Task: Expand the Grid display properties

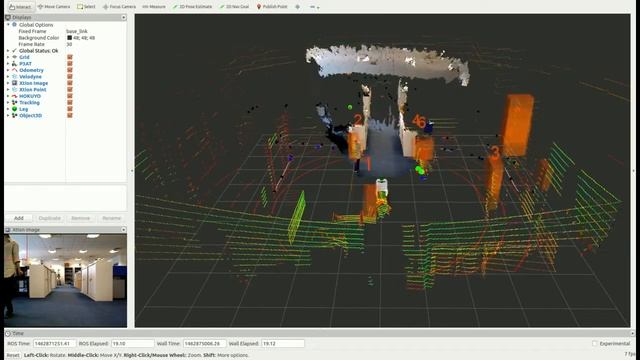Action: point(8,57)
